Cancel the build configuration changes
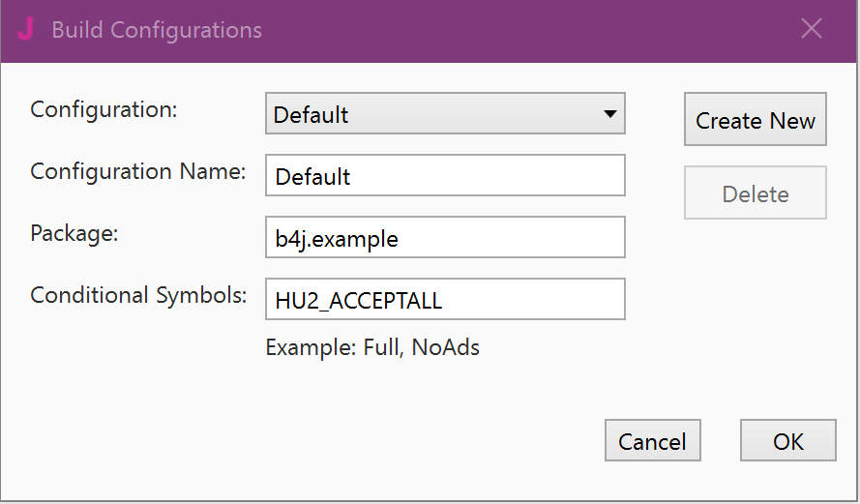Image resolution: width=860 pixels, height=504 pixels. (652, 441)
